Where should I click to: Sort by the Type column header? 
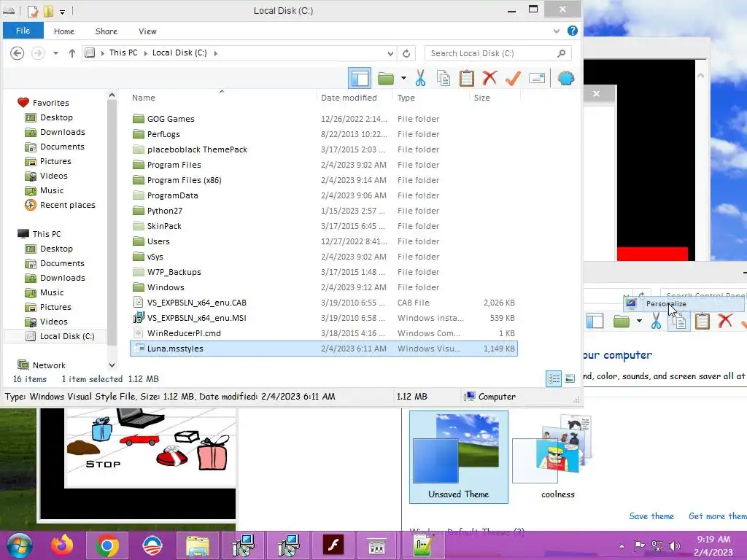tap(406, 98)
